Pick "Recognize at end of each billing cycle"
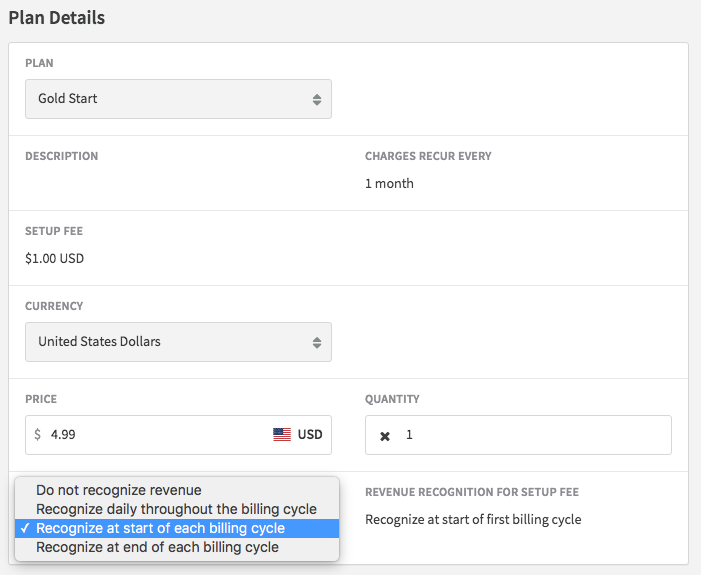The height and width of the screenshot is (575, 701). [157, 547]
